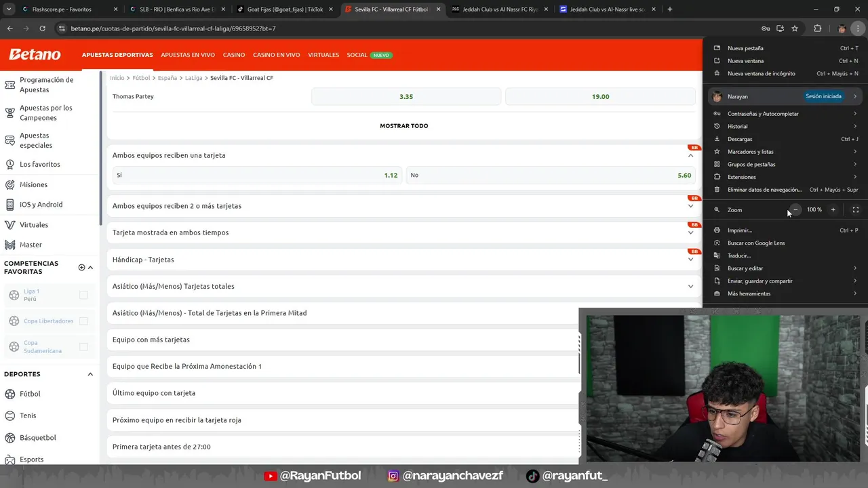Toggle Copa Sudamericana favorite checkbox
This screenshot has width=868, height=488.
pos(83,346)
